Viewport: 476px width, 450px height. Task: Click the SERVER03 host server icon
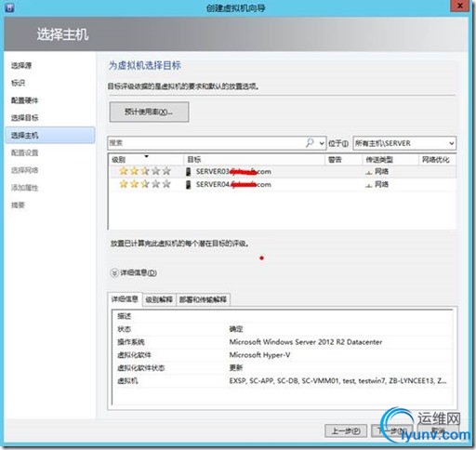188,171
